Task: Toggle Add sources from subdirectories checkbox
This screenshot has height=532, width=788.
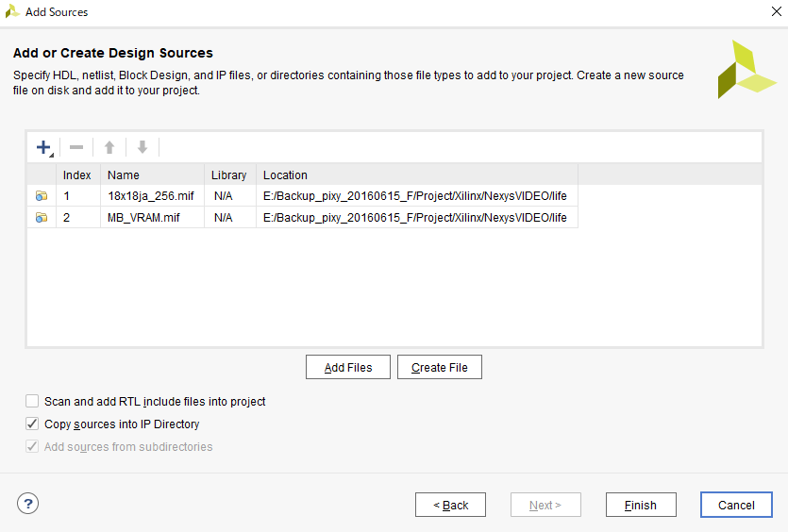Action: (x=32, y=446)
